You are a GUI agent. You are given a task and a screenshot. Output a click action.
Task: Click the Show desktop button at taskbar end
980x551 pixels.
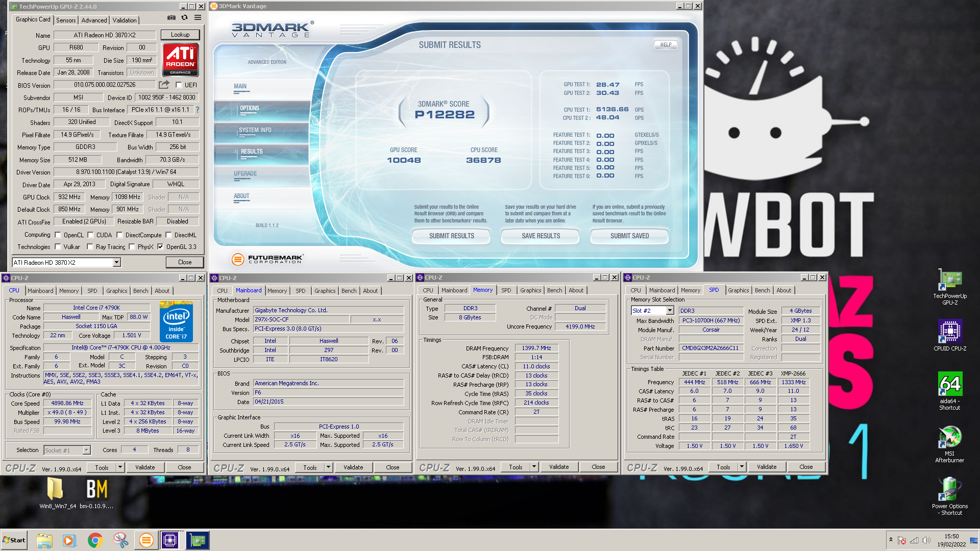click(975, 540)
